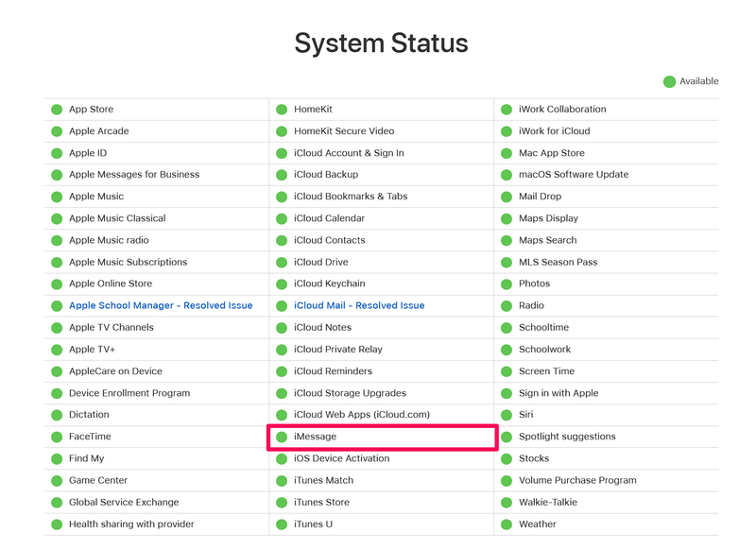Click the status dot next to iCloud Drive
The image size is (756, 550).
pyautogui.click(x=282, y=263)
